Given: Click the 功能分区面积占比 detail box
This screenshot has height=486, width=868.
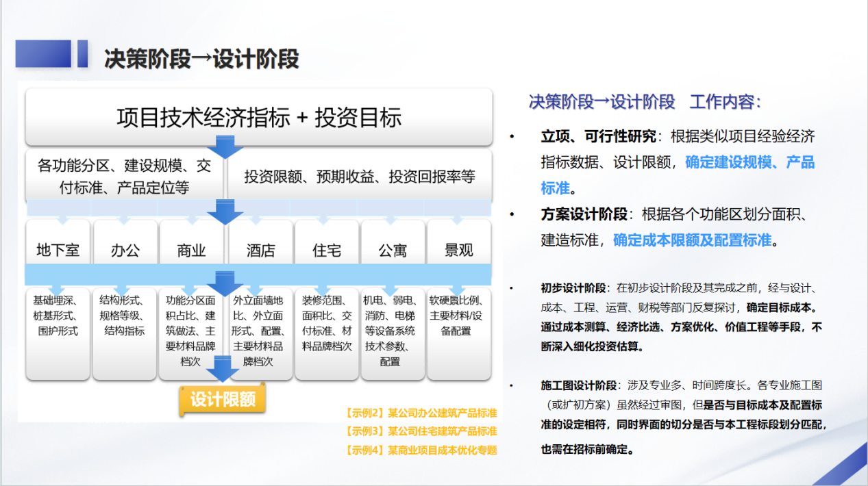Looking at the screenshot, I should coord(191,333).
